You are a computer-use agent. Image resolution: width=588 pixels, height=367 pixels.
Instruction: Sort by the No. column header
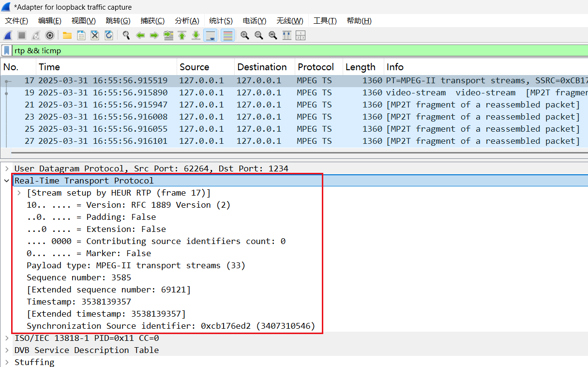click(18, 67)
